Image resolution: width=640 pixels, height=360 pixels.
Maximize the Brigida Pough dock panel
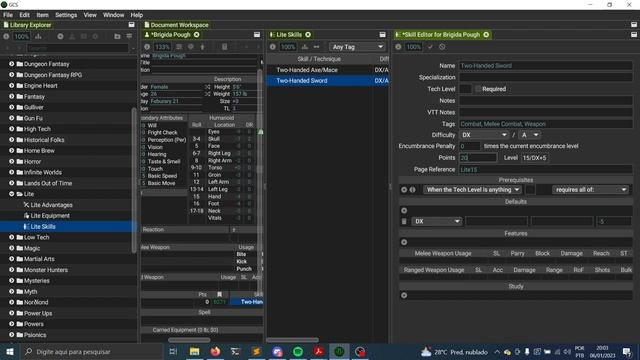point(257,35)
